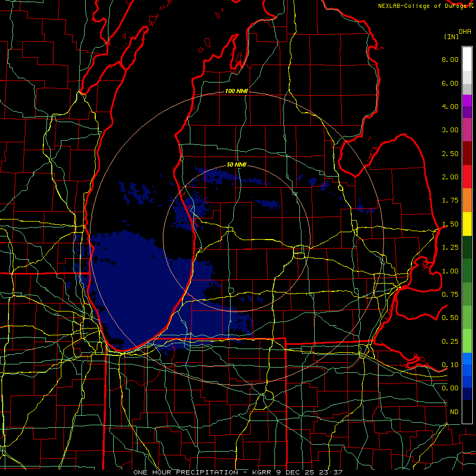Click the 2.50 legend value
Viewport: 476px width, 476px height.
450,153
